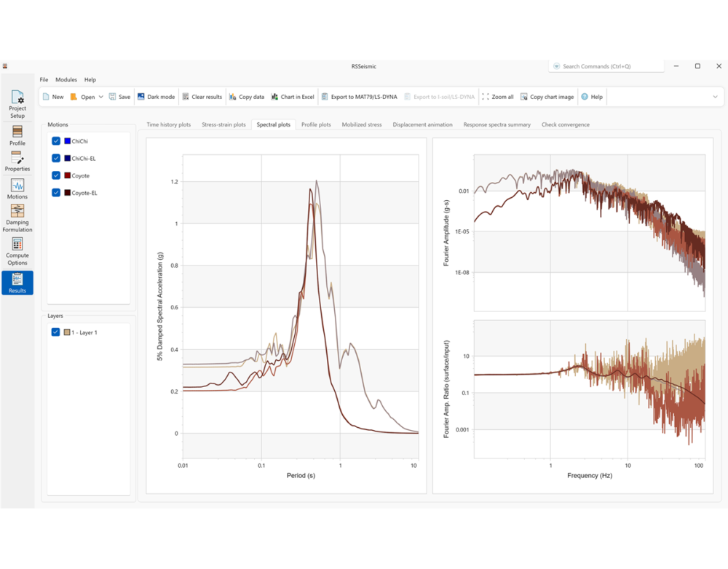The width and height of the screenshot is (728, 569).
Task: Uncheck 1 - Layer 1 in Layers
Action: tap(55, 332)
